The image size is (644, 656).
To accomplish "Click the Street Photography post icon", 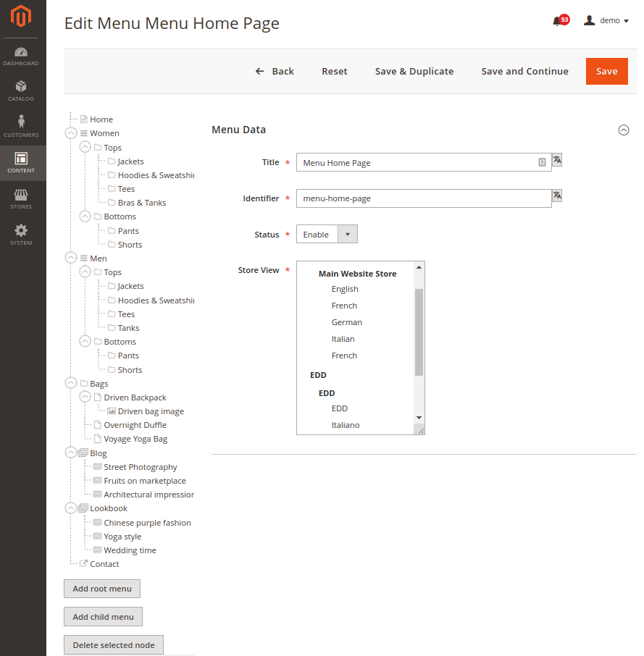I will [x=98, y=466].
